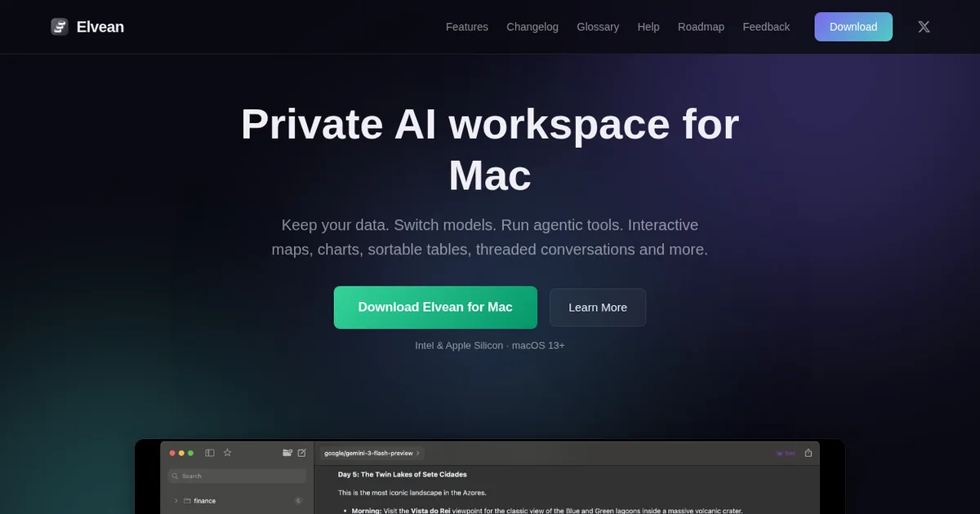Click the compose new chat icon

[302, 453]
